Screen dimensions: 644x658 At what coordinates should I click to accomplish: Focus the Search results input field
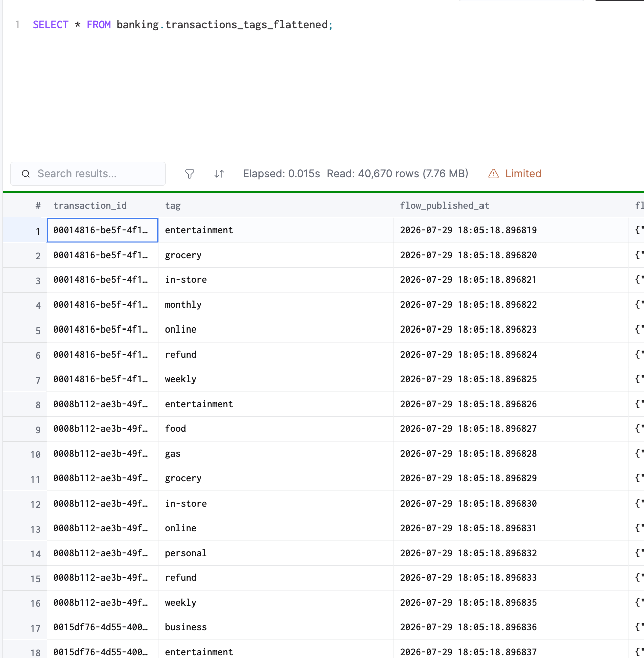coord(88,174)
